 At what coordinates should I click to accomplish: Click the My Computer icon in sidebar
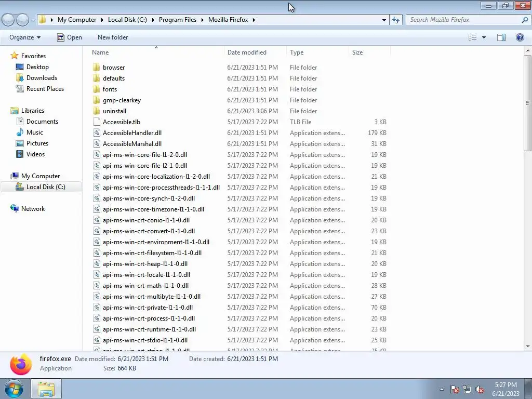[x=14, y=176]
